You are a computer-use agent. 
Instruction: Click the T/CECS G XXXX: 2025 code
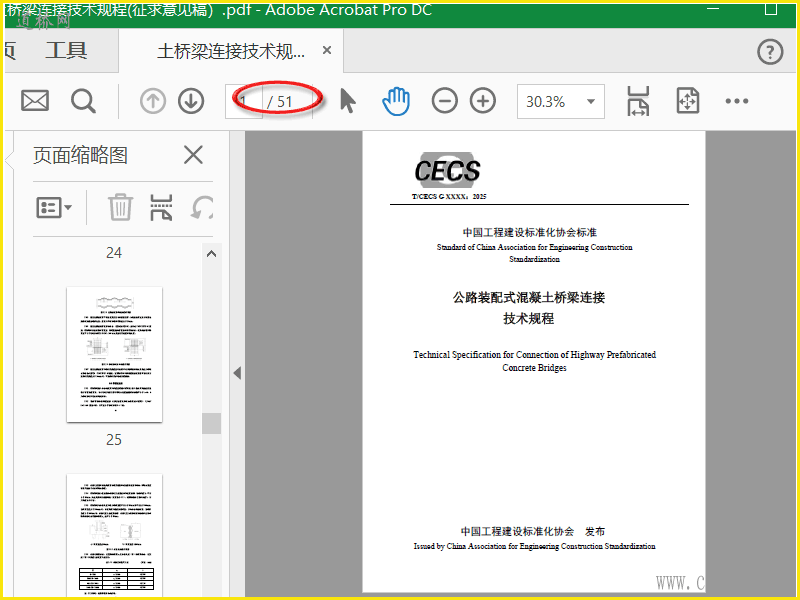[449, 196]
